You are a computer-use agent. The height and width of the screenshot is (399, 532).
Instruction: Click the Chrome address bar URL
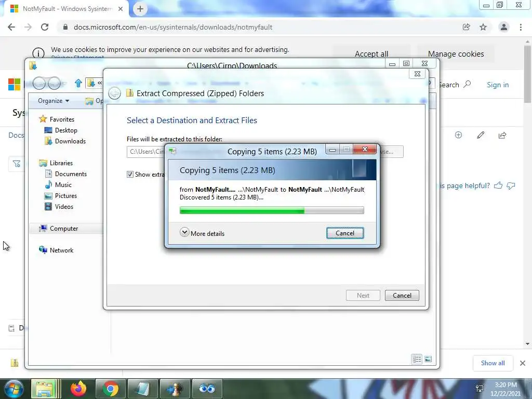tap(173, 27)
